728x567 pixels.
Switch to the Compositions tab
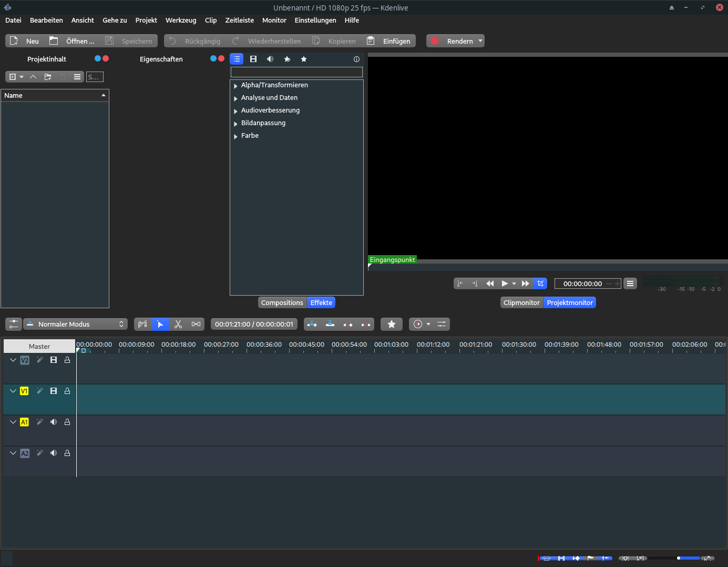282,303
